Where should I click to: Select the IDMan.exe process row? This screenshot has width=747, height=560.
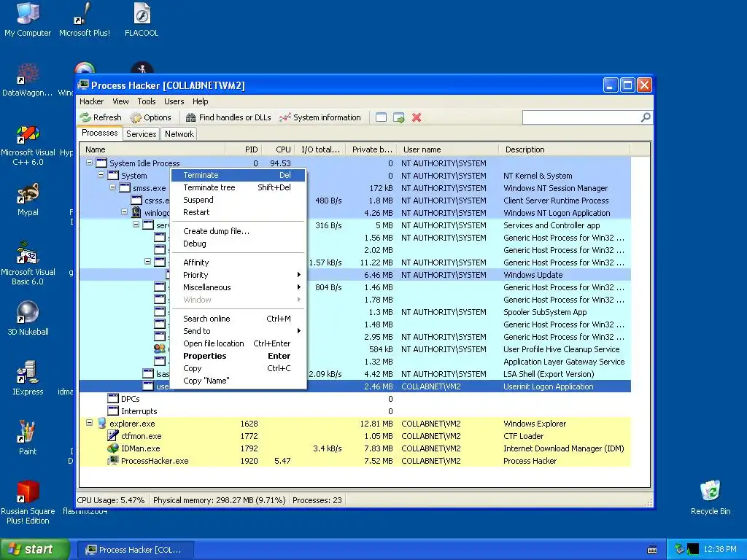tap(355, 448)
